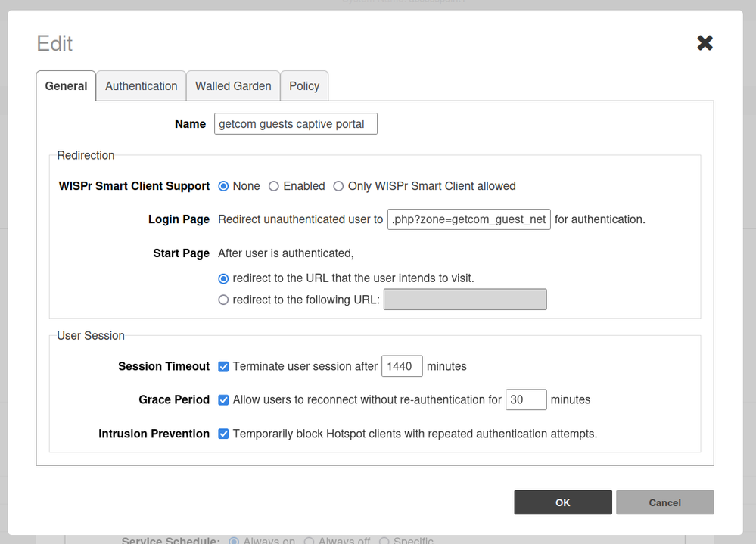Image resolution: width=756 pixels, height=544 pixels.
Task: Go to the Walled Garden tab
Action: pyautogui.click(x=233, y=86)
